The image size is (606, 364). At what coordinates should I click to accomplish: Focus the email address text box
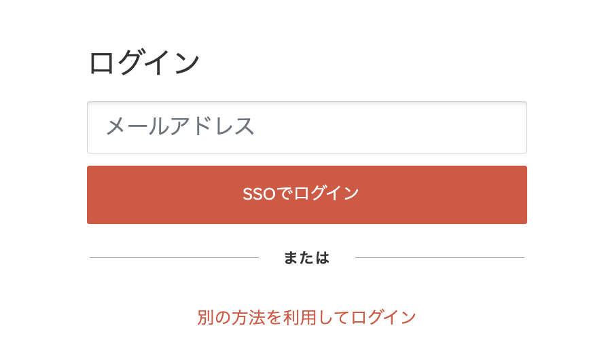(x=307, y=128)
